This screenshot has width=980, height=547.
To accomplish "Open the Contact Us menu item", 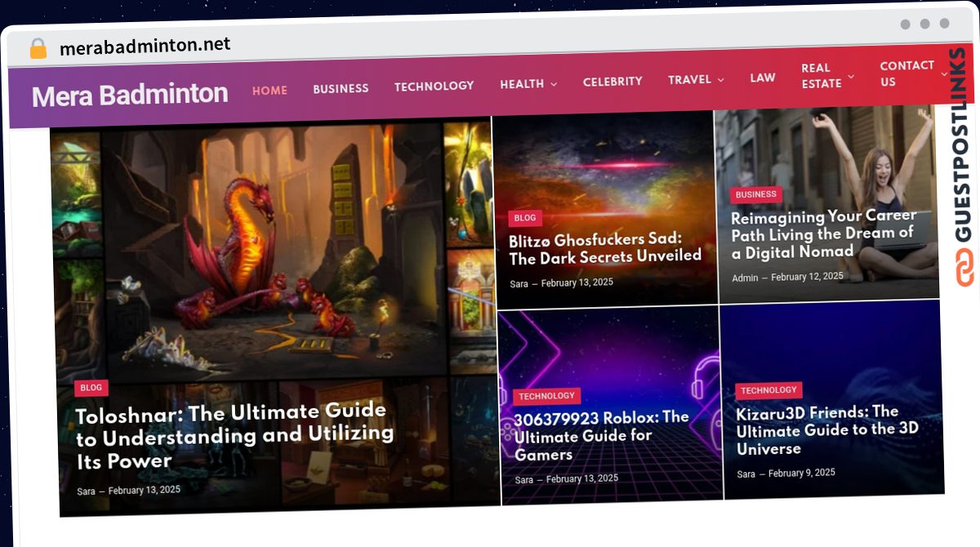I will 906,73.
